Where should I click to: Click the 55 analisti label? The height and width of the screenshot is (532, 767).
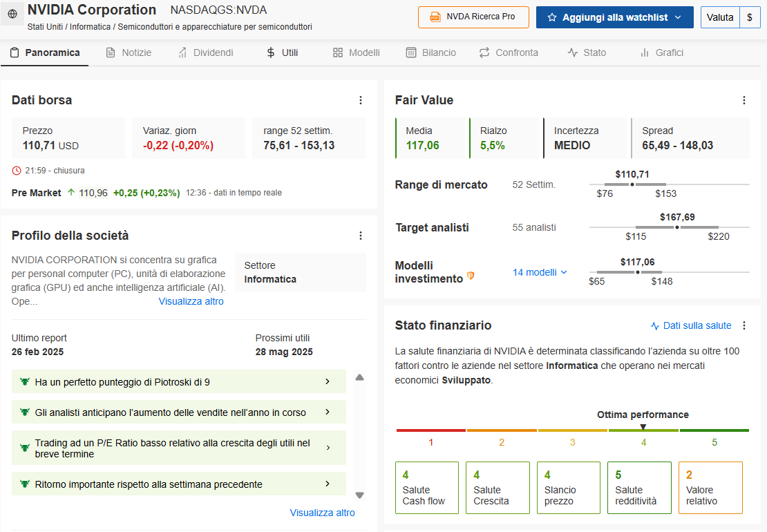[x=534, y=228]
